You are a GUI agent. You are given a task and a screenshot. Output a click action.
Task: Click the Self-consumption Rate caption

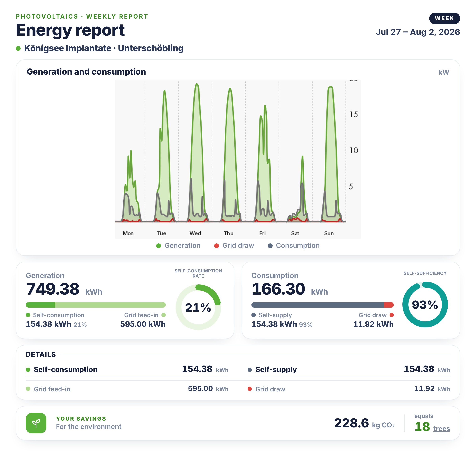[198, 273]
